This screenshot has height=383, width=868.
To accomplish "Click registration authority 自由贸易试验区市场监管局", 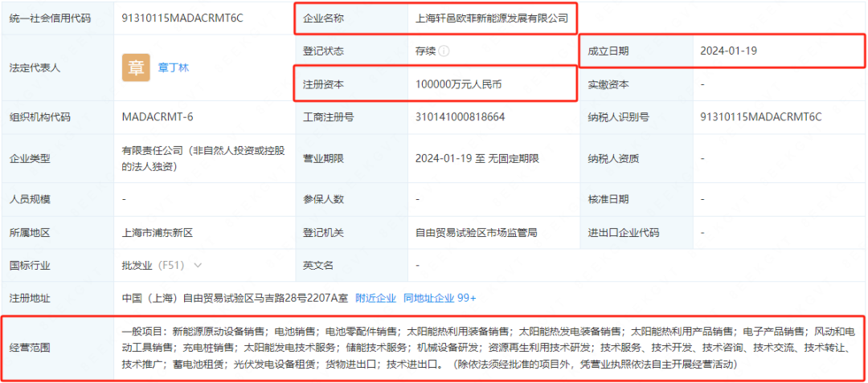I will tap(477, 233).
